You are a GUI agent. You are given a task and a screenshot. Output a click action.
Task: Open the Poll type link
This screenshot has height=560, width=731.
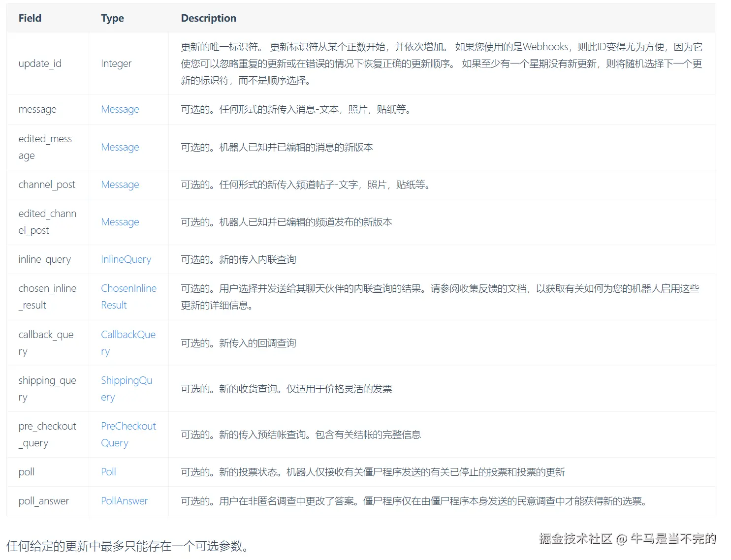pos(108,472)
